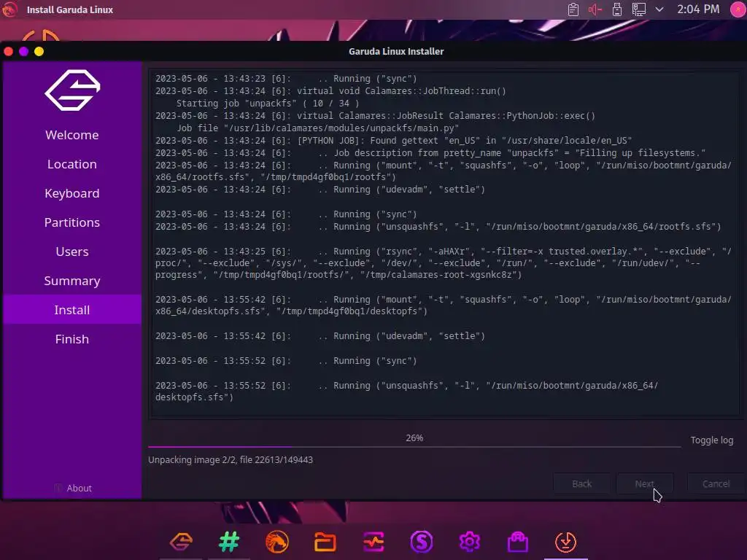Click the 13:55:52 sync log entry
747x560 pixels.
tap(286, 360)
